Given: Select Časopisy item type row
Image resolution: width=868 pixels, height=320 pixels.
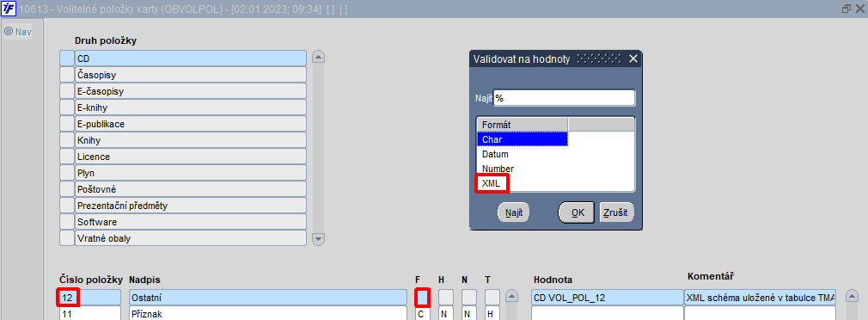Looking at the screenshot, I should [191, 74].
